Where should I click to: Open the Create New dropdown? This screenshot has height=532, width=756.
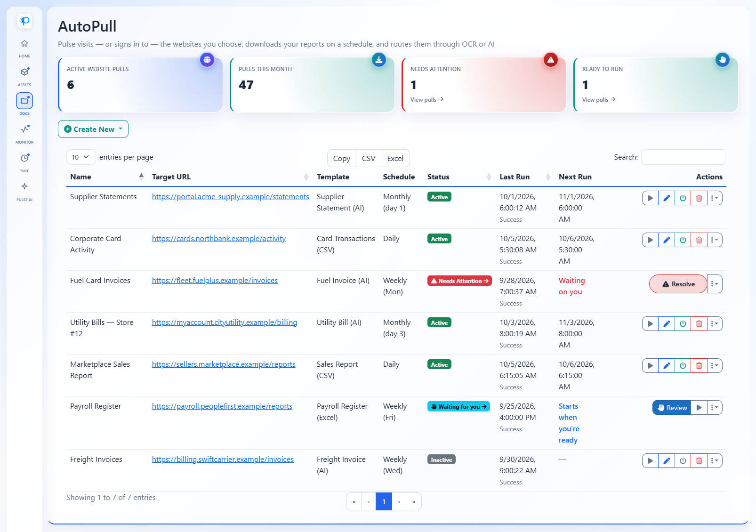(x=93, y=129)
